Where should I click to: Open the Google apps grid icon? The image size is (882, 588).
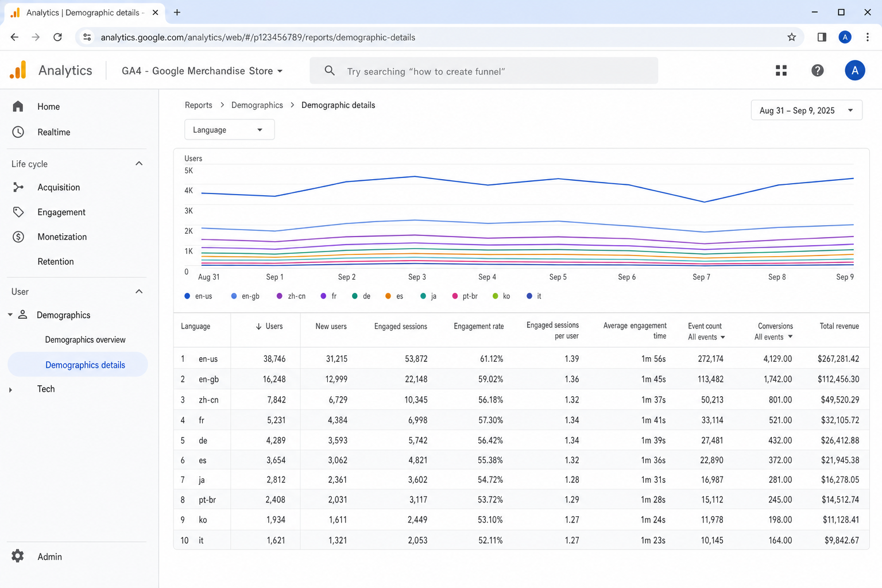[x=781, y=71]
